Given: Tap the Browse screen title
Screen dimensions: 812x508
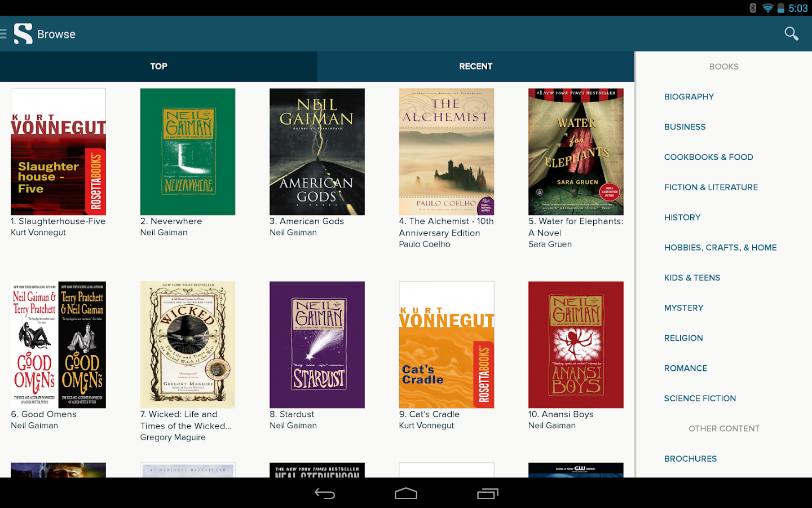Looking at the screenshot, I should pos(56,34).
